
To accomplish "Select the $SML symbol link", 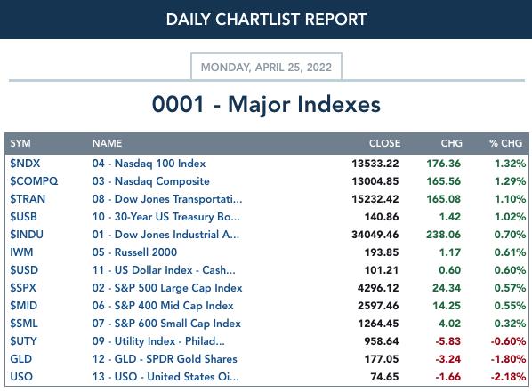I will (24, 324).
